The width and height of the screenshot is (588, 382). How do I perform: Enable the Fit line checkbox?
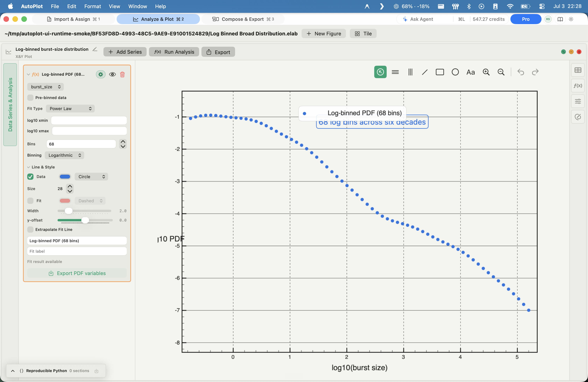pyautogui.click(x=30, y=201)
